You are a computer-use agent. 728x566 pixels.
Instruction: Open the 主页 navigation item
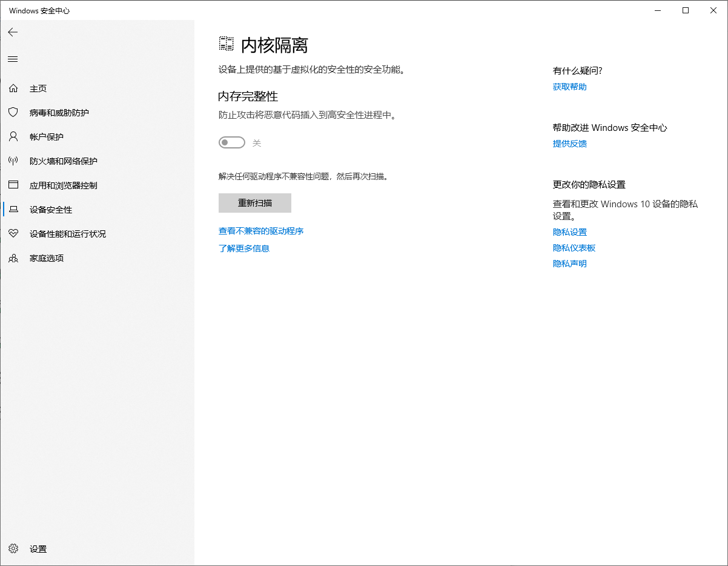coord(97,88)
